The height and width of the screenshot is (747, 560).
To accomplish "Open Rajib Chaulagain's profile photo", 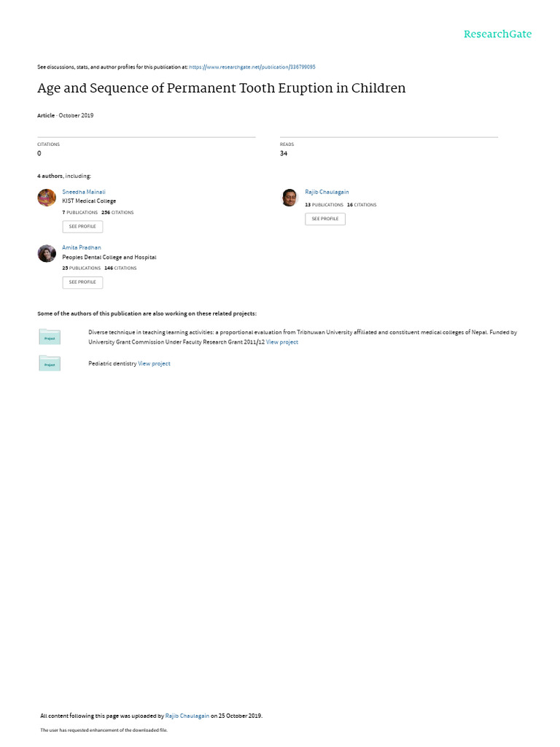I will 289,197.
